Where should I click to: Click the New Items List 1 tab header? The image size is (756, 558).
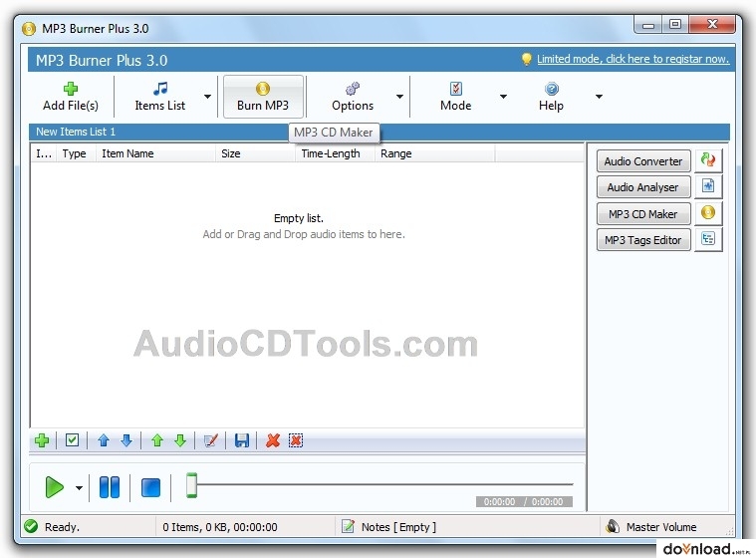pos(76,132)
